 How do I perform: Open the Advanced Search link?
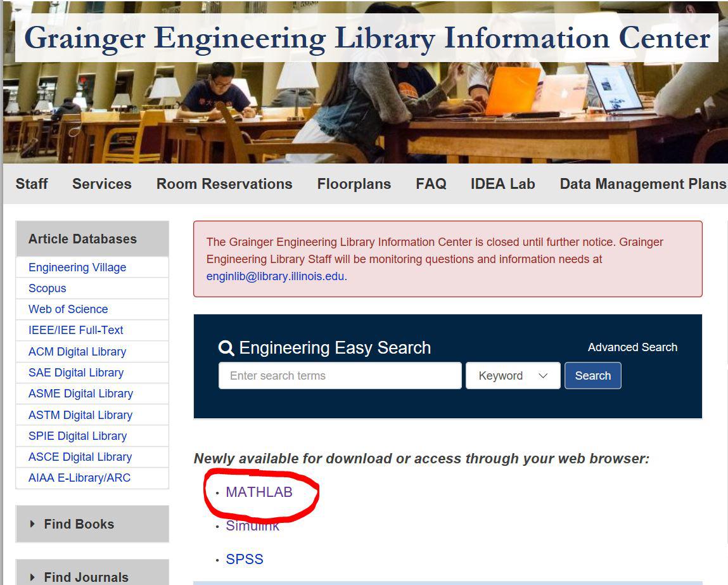632,347
